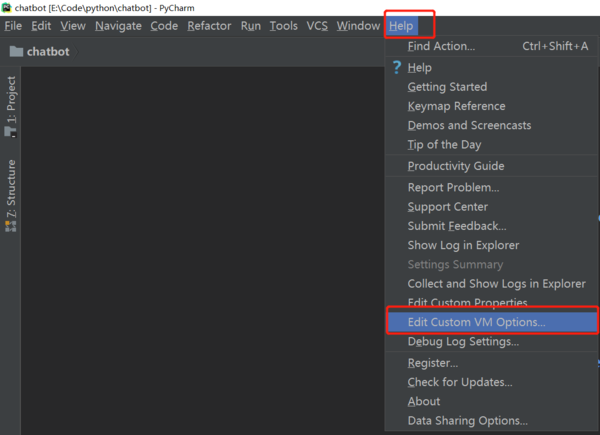Open the View menu

(x=73, y=26)
